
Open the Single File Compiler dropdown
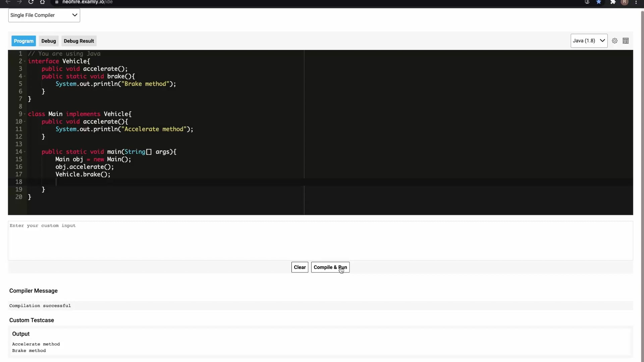click(x=44, y=15)
